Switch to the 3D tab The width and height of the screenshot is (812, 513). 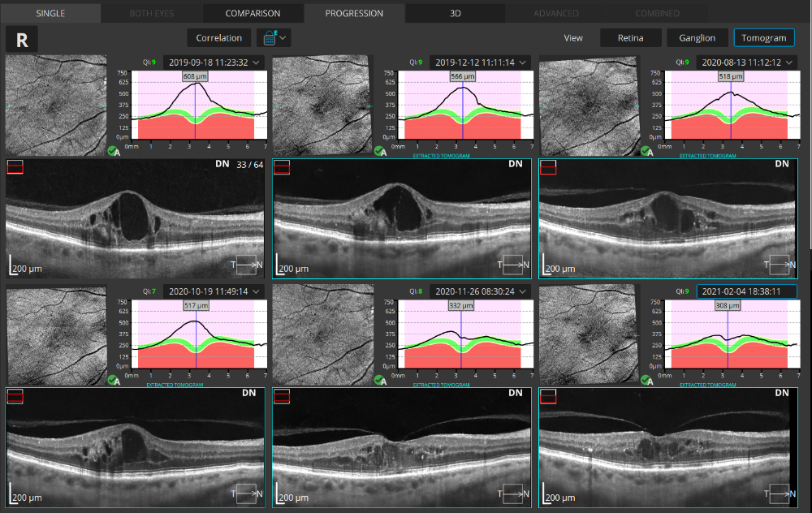pos(455,13)
